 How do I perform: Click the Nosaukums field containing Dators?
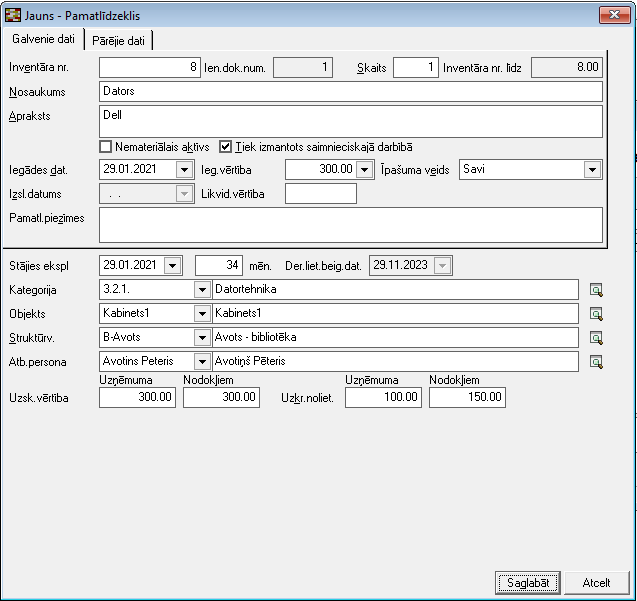click(x=351, y=91)
